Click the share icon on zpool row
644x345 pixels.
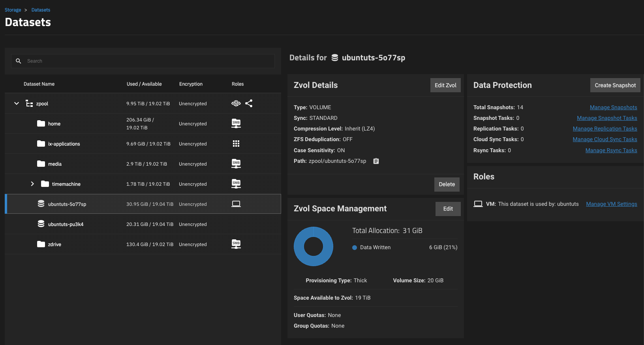249,103
